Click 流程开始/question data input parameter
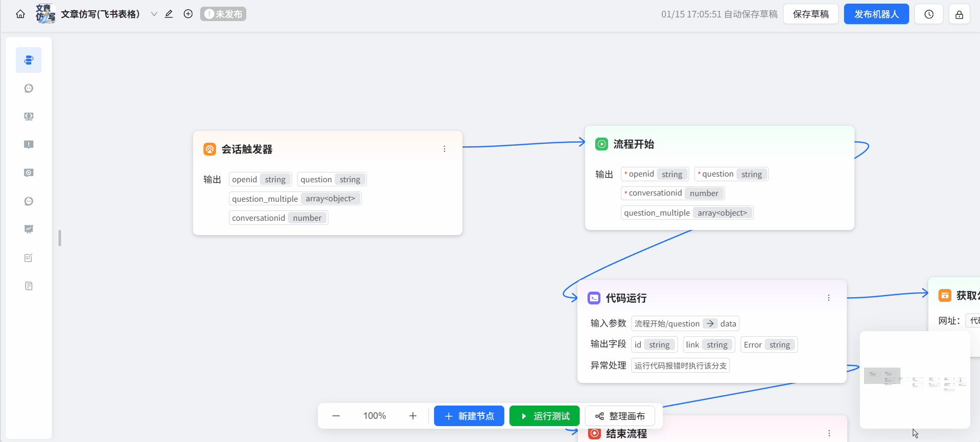 685,323
